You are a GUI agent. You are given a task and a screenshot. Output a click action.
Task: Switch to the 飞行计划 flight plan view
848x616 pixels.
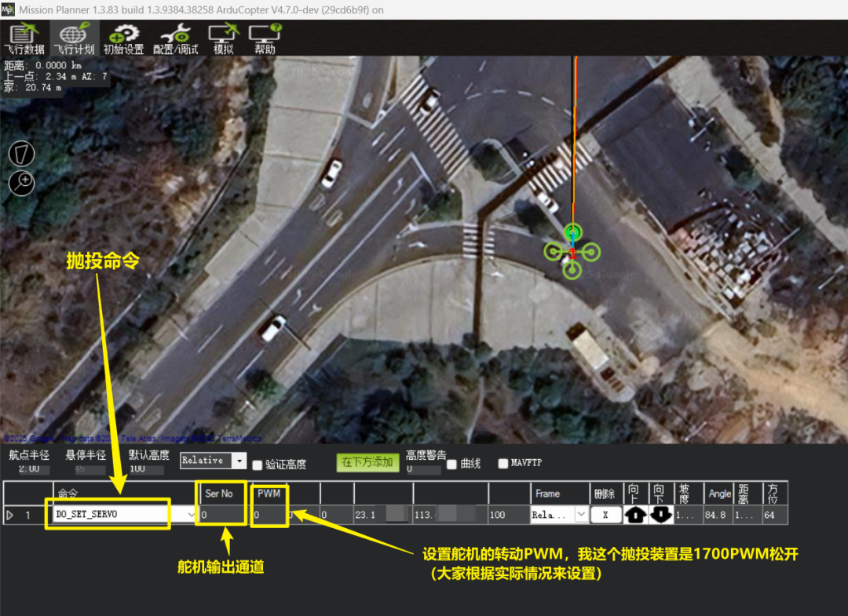pyautogui.click(x=73, y=38)
